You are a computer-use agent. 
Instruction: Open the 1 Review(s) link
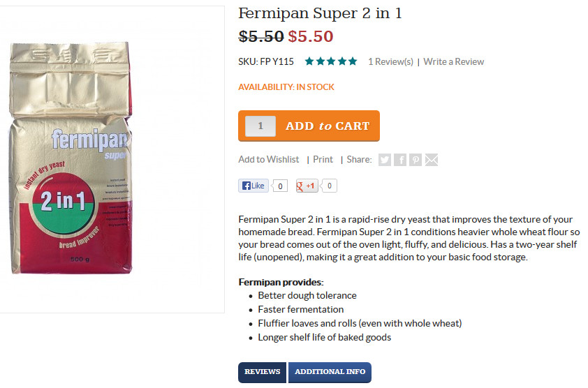390,62
